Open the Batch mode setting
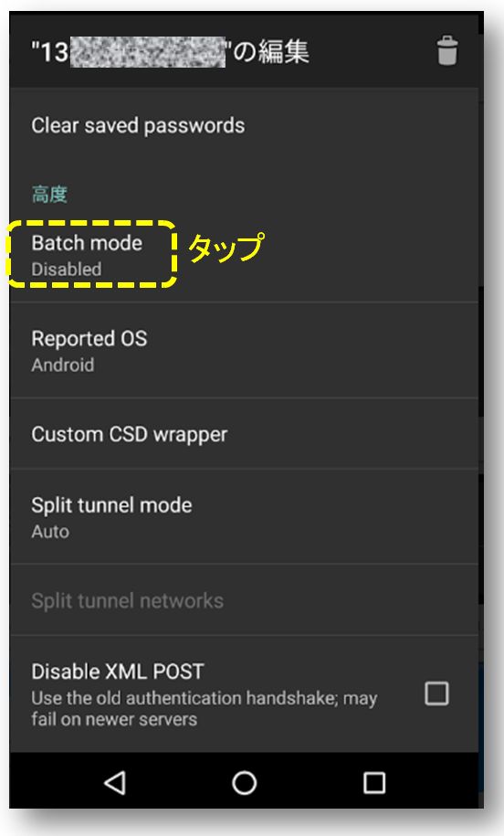Screen dimensions: 504x836 click(x=244, y=255)
